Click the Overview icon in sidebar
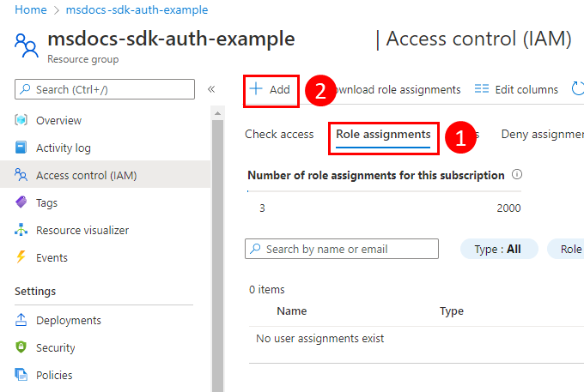The width and height of the screenshot is (584, 392). tap(21, 120)
